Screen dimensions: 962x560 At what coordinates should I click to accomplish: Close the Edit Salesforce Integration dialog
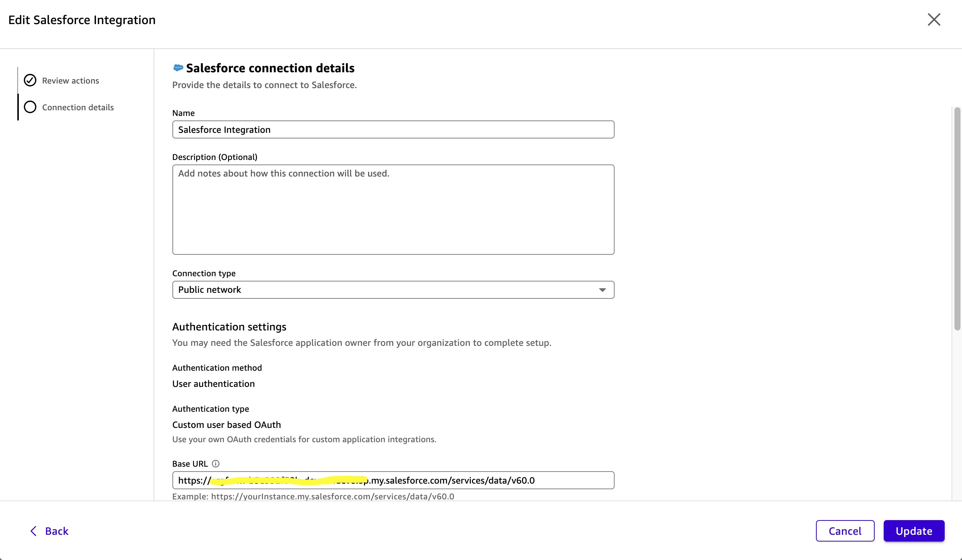[934, 20]
